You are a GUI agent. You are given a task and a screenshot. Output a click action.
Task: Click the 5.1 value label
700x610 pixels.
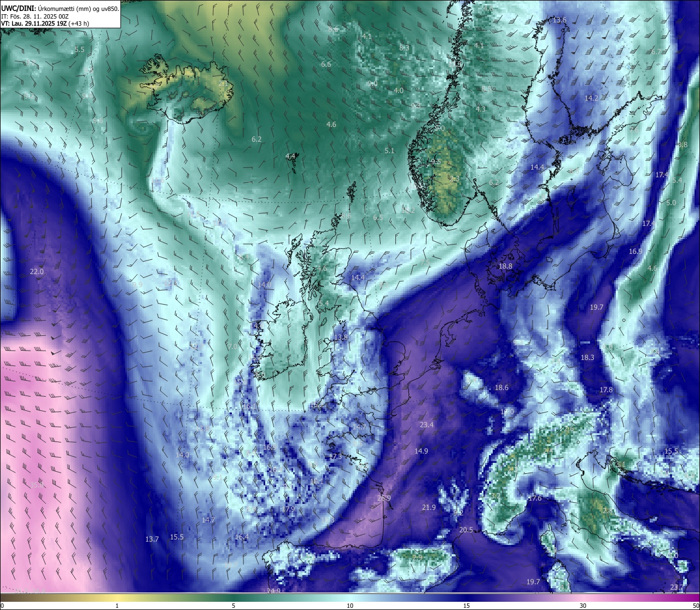point(389,150)
